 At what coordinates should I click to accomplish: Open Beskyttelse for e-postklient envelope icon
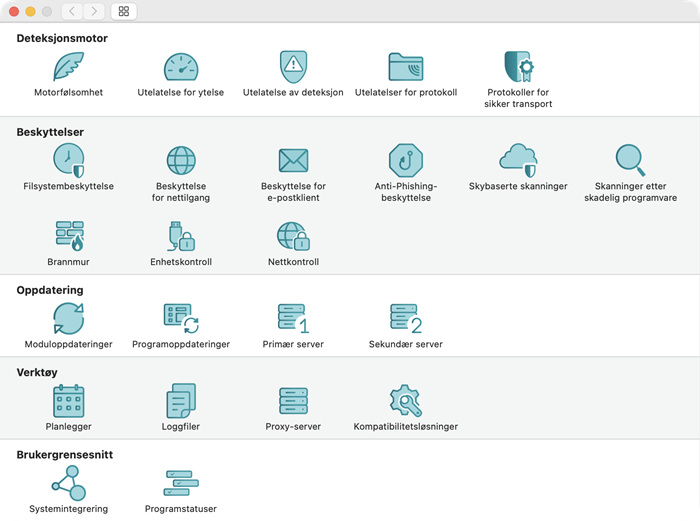tap(293, 160)
